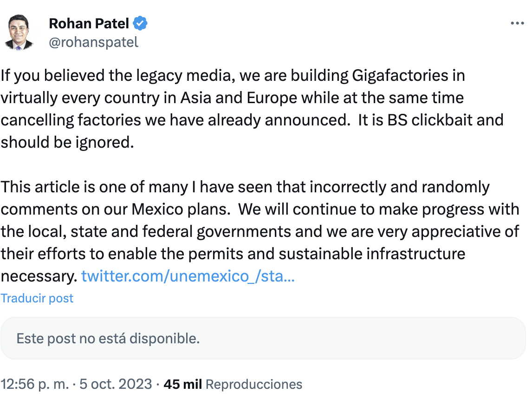Click the 5 oct. 2023 date
532x406 pixels.
116,384
